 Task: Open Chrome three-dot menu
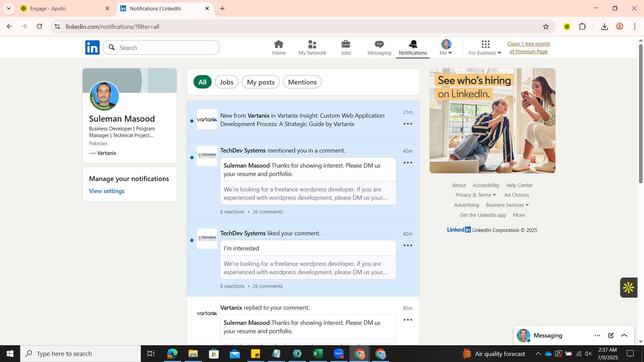coord(635,26)
